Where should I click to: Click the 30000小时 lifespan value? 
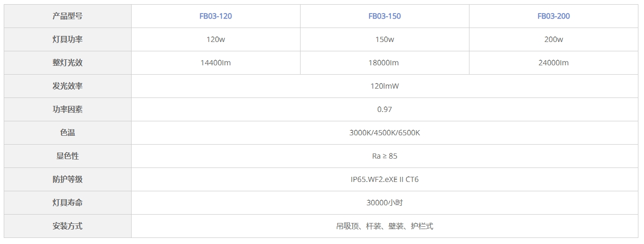pyautogui.click(x=385, y=203)
